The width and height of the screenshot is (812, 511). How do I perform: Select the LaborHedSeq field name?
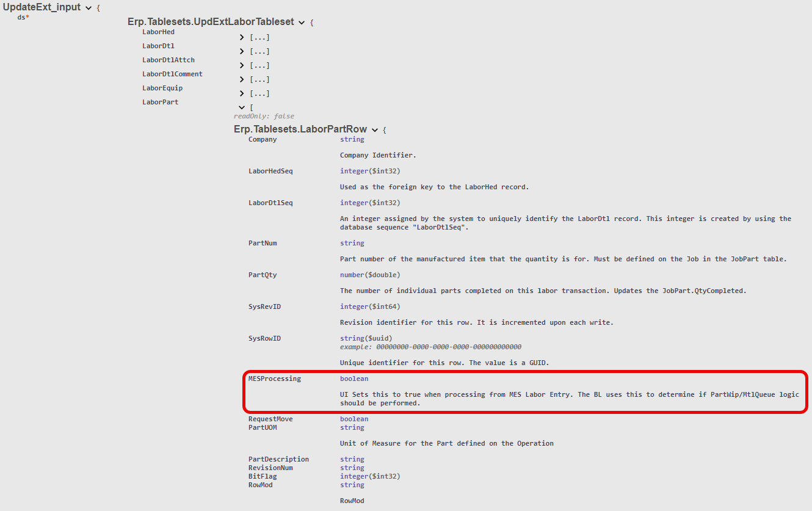tap(270, 171)
